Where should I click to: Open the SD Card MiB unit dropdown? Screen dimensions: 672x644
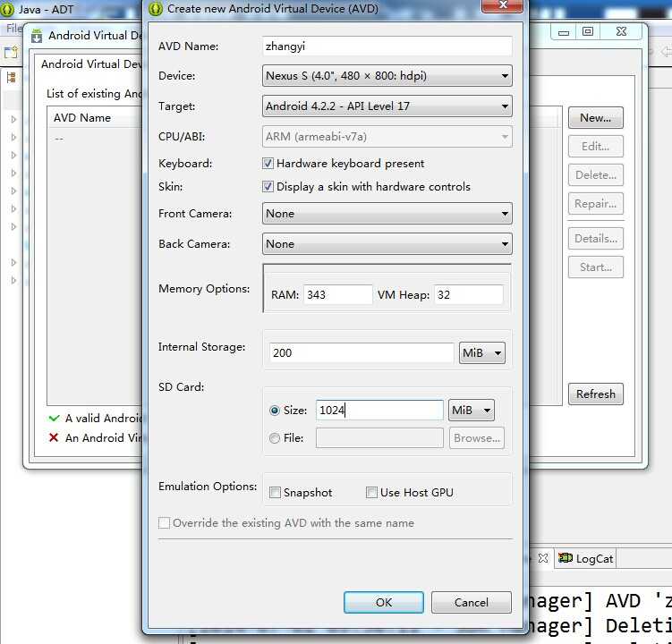(471, 411)
